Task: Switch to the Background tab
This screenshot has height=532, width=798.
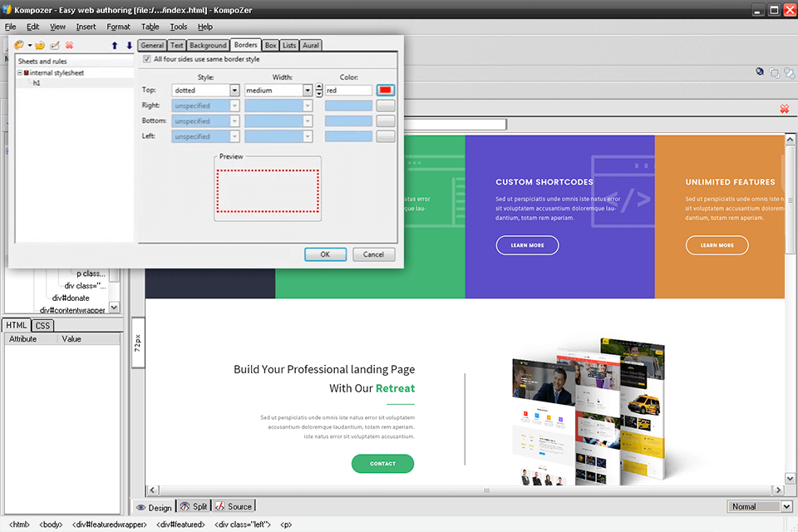Action: (x=207, y=45)
